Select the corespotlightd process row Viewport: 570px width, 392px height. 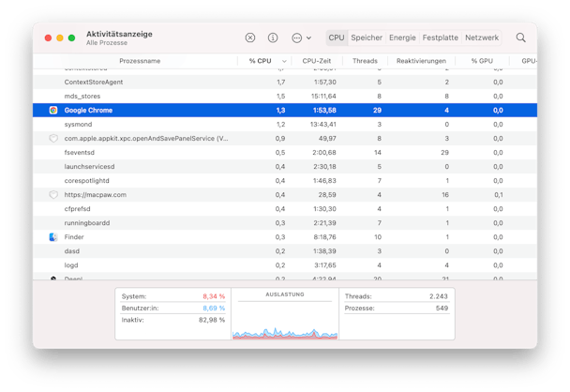(x=285, y=181)
